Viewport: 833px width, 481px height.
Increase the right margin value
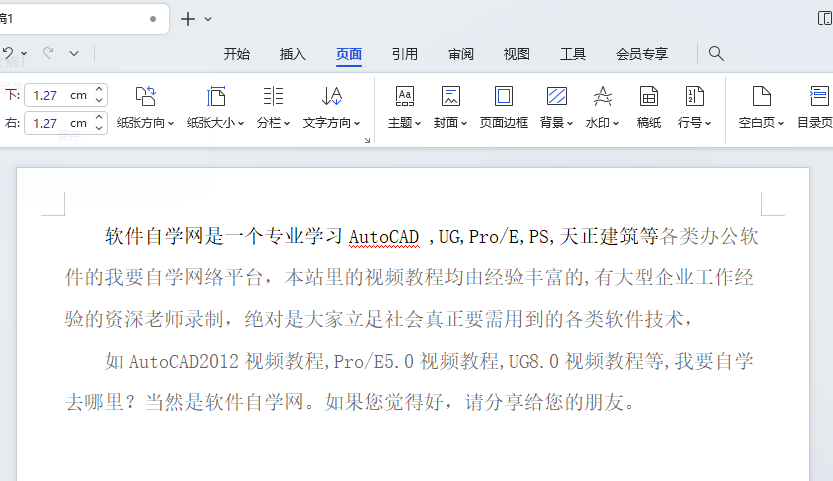[99, 118]
